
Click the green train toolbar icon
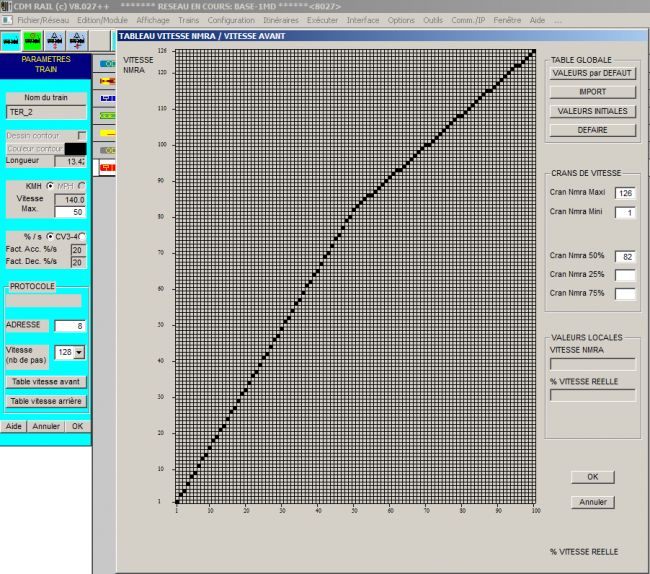point(32,40)
